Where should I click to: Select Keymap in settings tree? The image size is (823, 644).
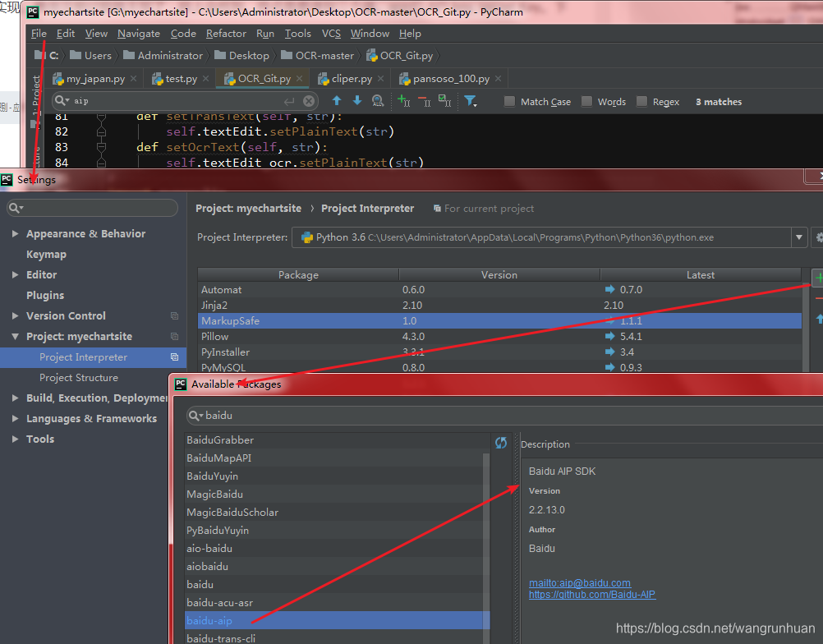(x=46, y=254)
